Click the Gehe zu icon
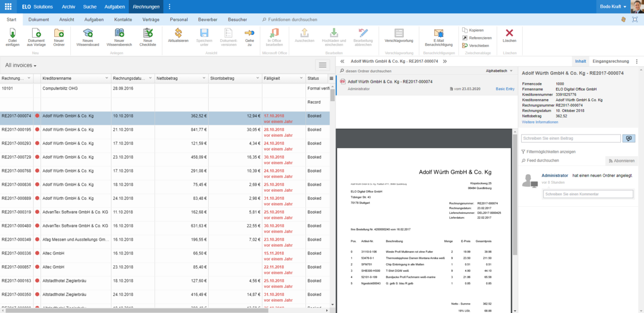Image resolution: width=644 pixels, height=313 pixels. click(249, 33)
